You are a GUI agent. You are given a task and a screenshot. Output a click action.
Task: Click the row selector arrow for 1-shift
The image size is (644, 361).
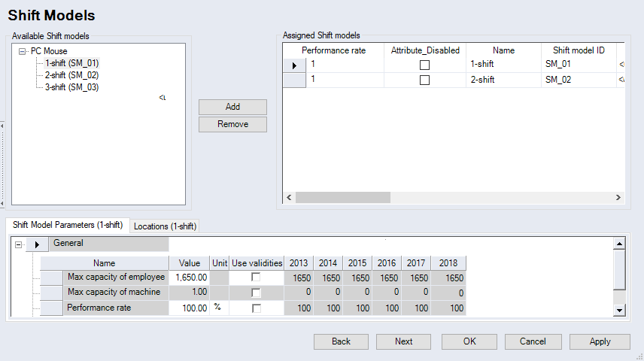click(294, 65)
